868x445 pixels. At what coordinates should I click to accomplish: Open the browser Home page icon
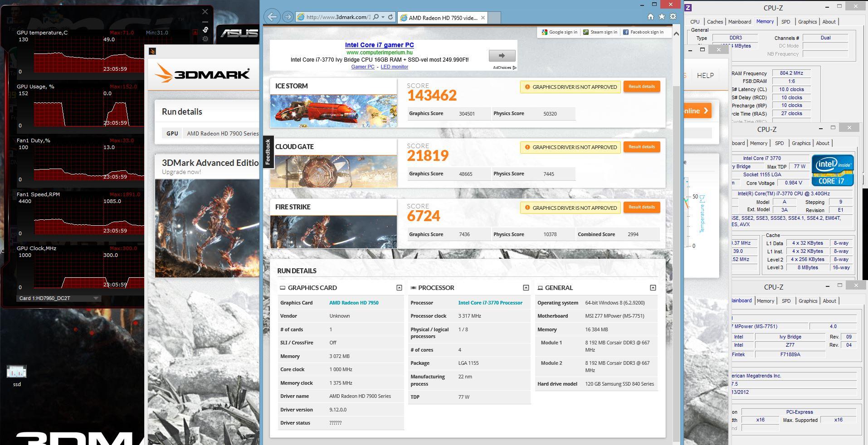651,17
